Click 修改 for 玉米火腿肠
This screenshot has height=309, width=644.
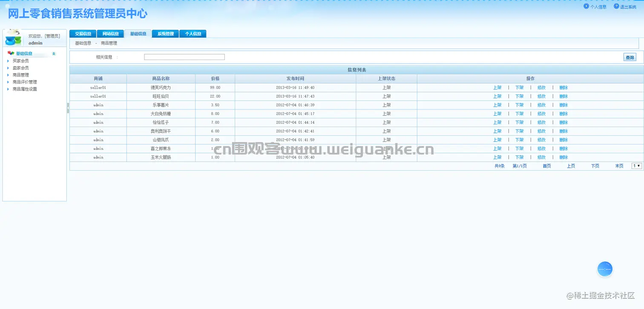(541, 157)
